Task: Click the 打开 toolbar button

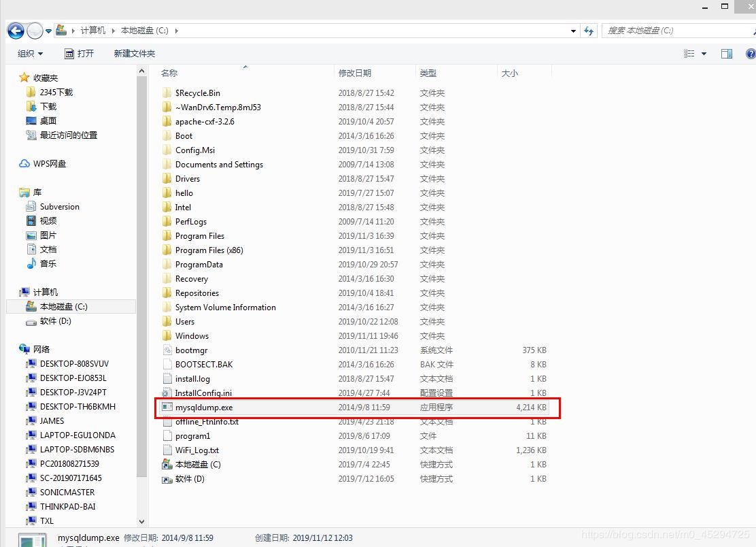Action: coord(79,54)
